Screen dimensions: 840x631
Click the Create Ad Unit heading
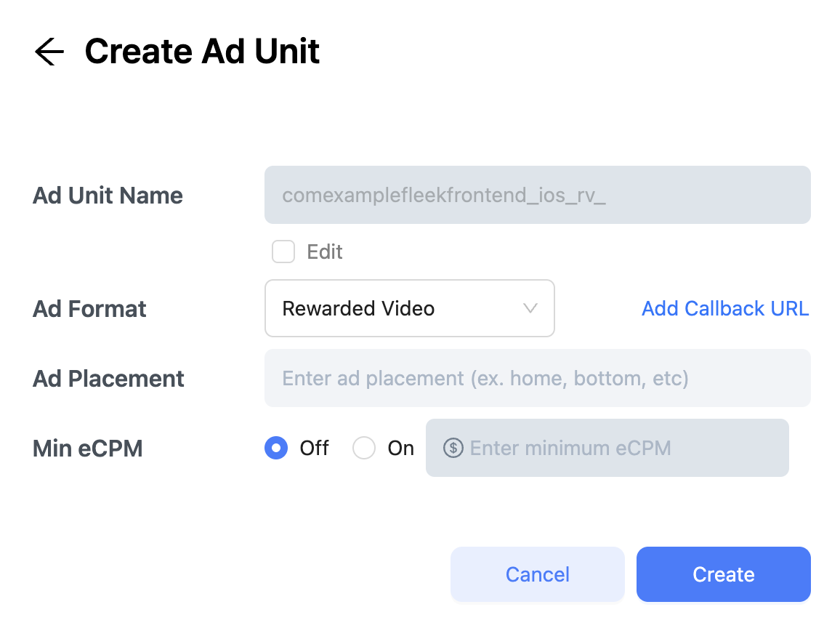pos(202,52)
